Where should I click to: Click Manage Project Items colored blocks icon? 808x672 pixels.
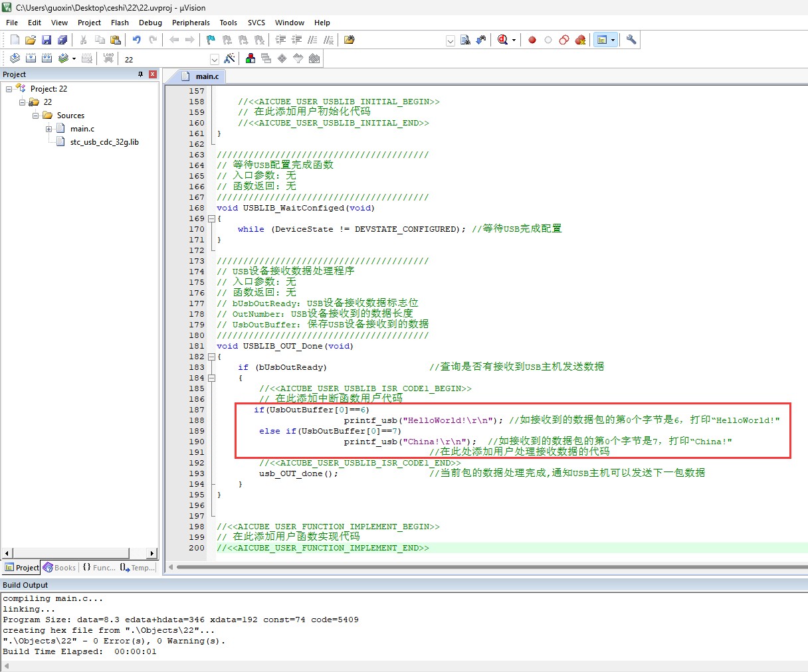click(x=251, y=58)
